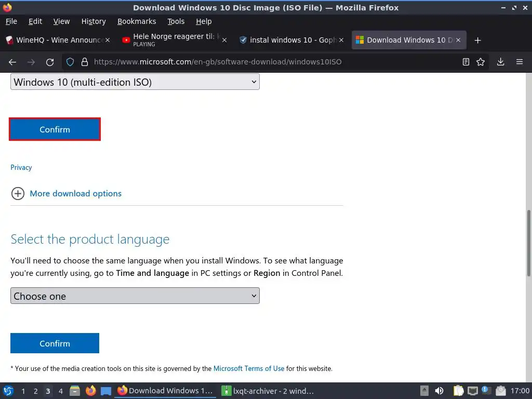Show site security padlock info
The width and height of the screenshot is (532, 399).
tap(85, 62)
